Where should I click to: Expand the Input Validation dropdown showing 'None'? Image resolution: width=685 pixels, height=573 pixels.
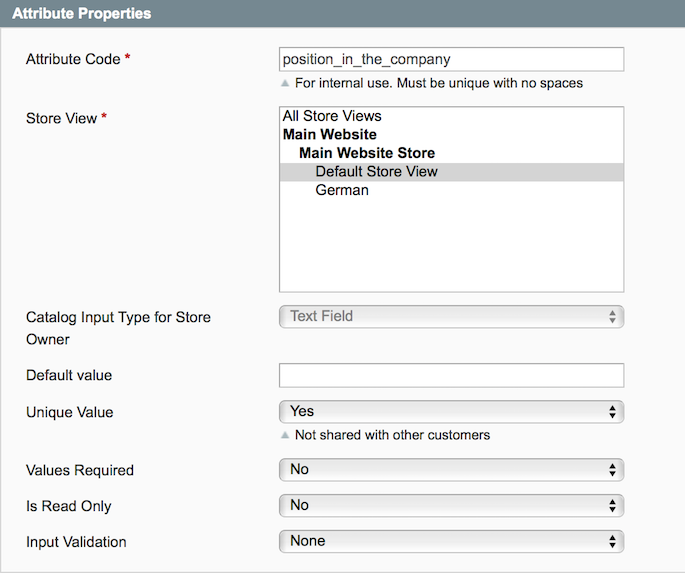(451, 541)
